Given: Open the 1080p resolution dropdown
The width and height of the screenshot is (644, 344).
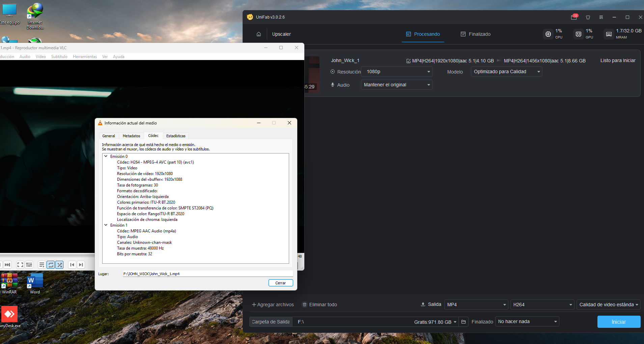Looking at the screenshot, I should [397, 71].
